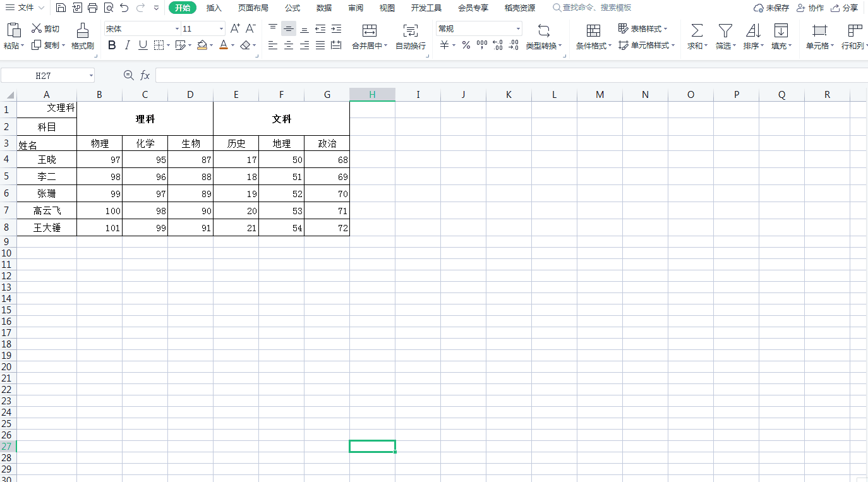Open the File (文件) menu

[x=25, y=8]
